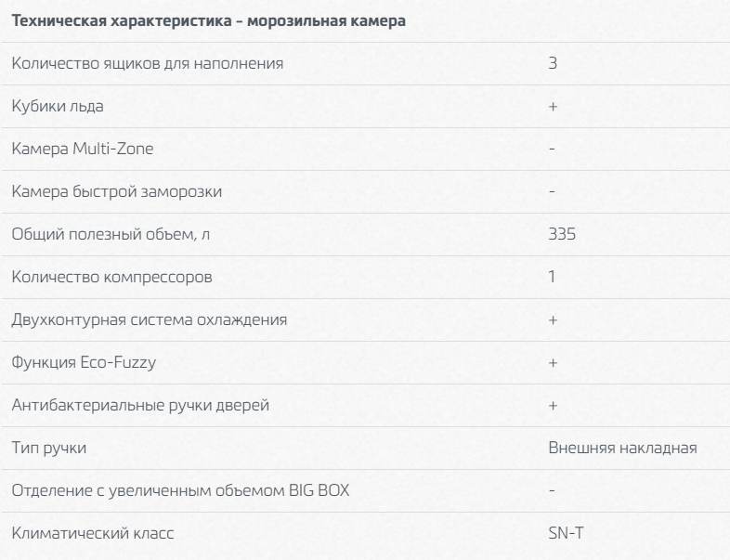This screenshot has width=730, height=560.
Task: Click the 'Техническая характеристика – морозильная камера' heading
Action: 209,21
